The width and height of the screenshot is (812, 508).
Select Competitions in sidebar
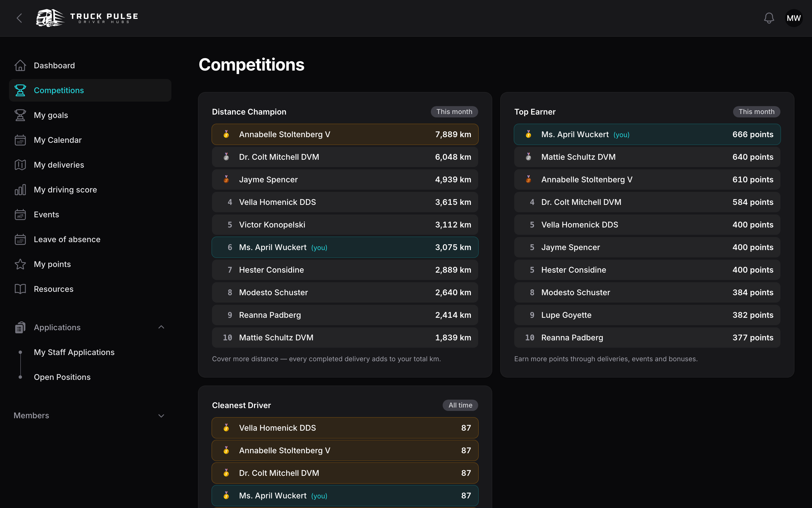(90, 90)
